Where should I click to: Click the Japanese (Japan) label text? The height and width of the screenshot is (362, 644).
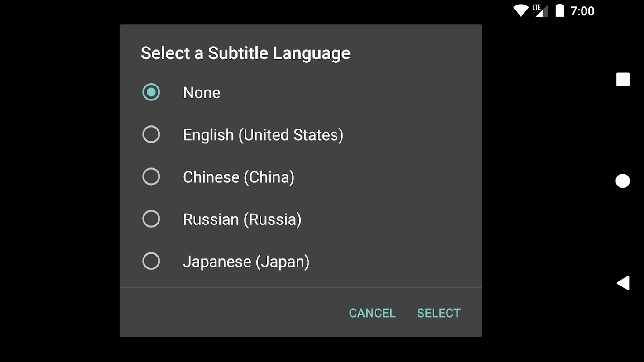(246, 262)
